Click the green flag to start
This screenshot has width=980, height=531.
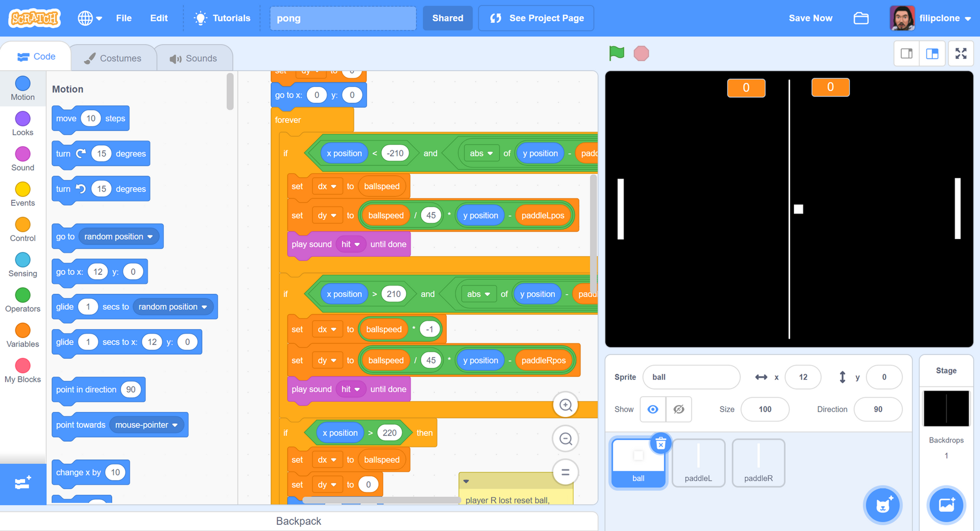616,53
